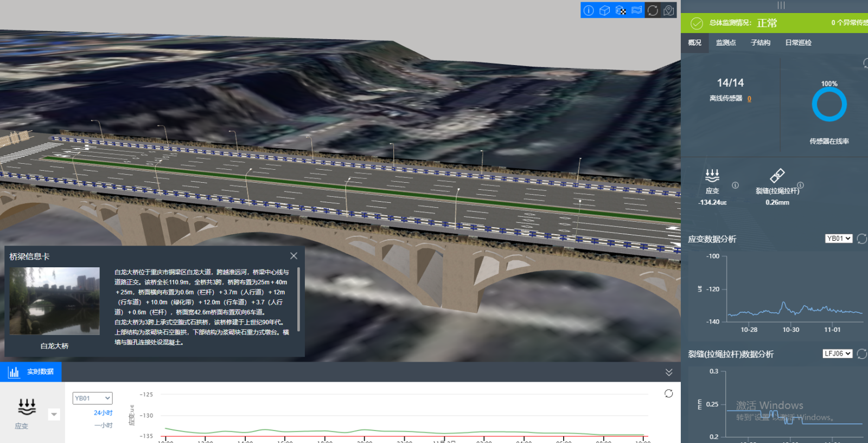Toggle the terrain map layer icon

(x=637, y=10)
